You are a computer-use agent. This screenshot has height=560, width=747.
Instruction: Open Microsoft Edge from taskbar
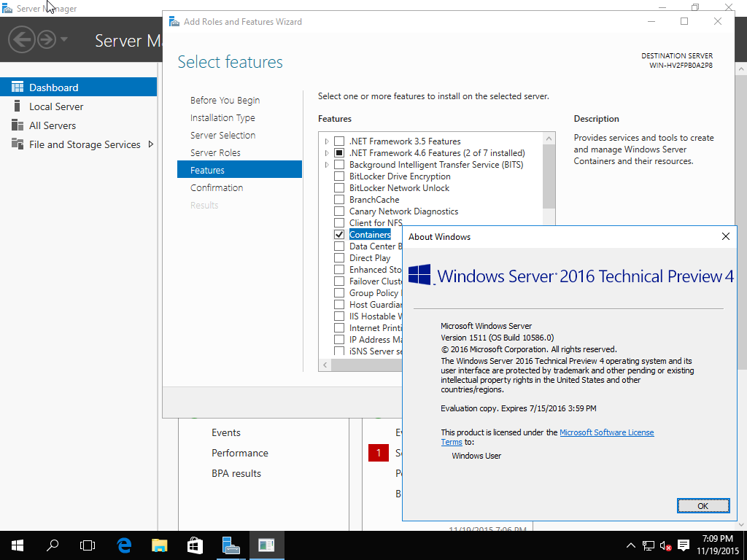click(124, 545)
